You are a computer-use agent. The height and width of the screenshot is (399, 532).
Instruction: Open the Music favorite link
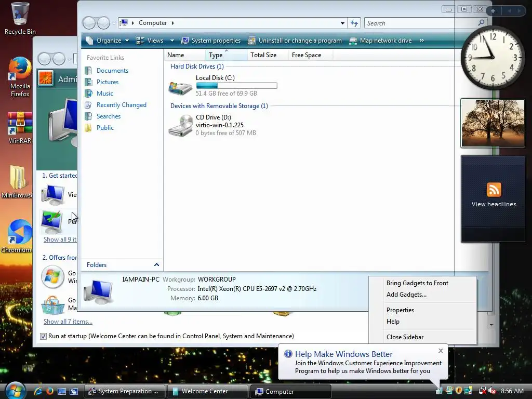(x=105, y=94)
